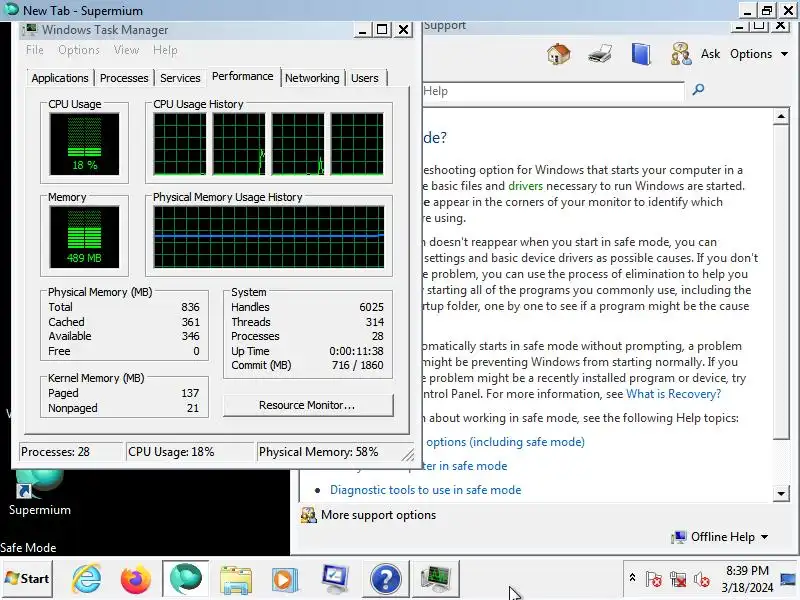Click the Help scrollbar up arrow
This screenshot has width=800, height=600.
[781, 116]
